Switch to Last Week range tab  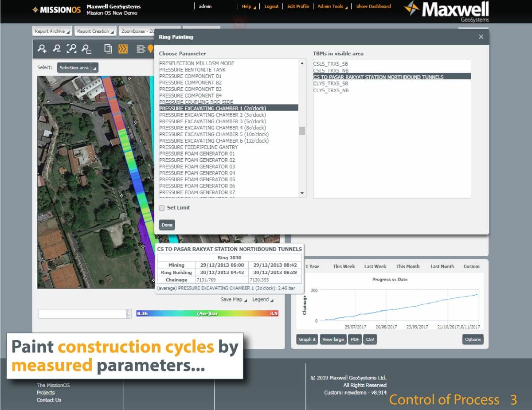point(375,266)
